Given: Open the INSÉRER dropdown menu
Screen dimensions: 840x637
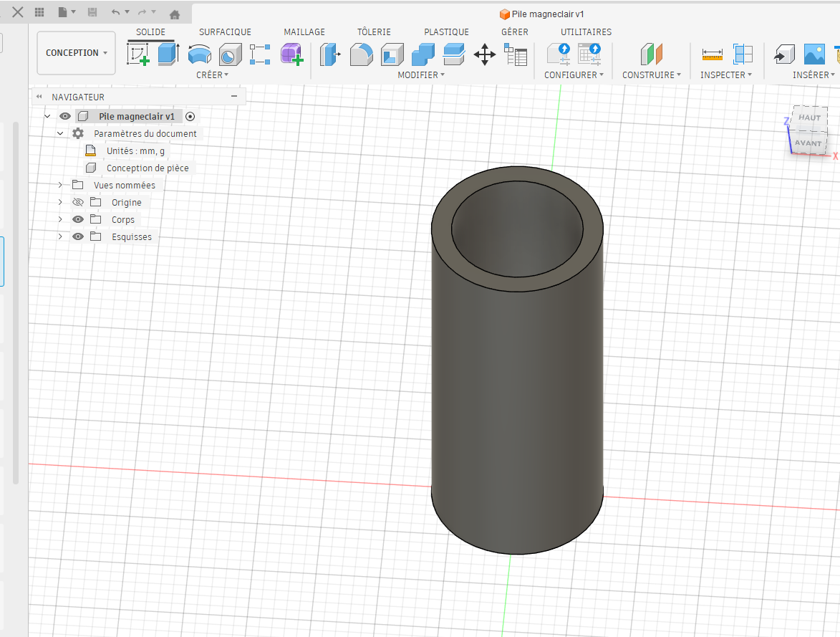Looking at the screenshot, I should (814, 75).
